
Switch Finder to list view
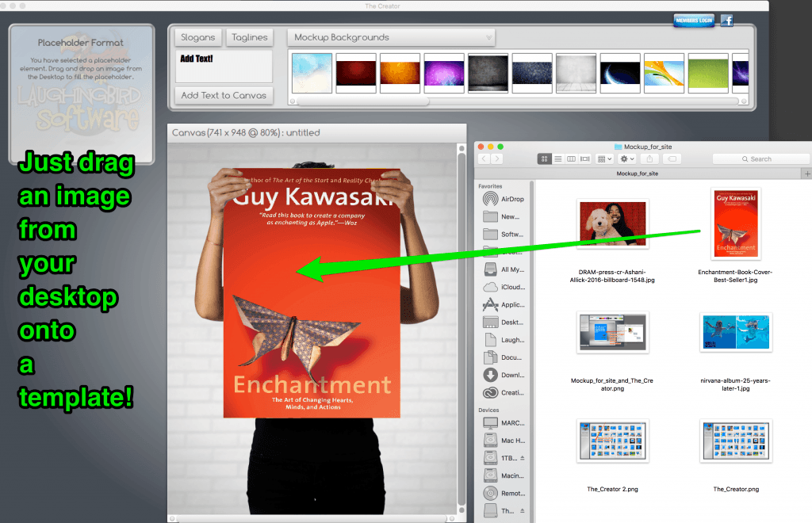point(557,158)
